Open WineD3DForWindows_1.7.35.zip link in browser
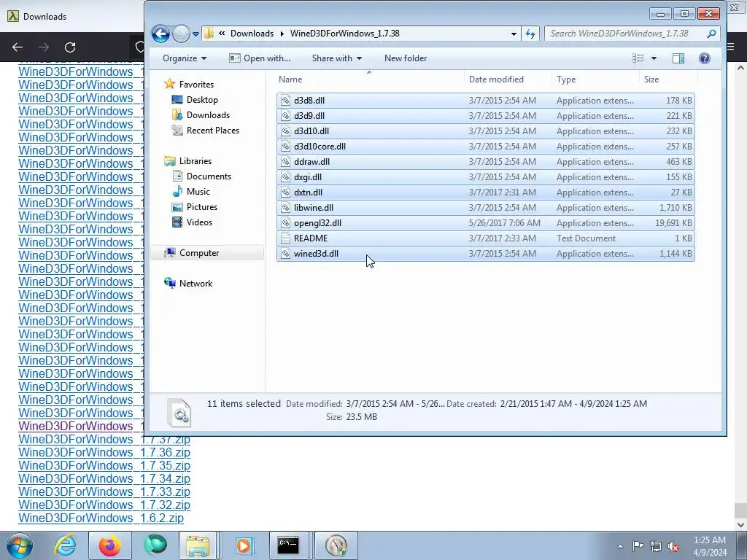Viewport: 747px width, 560px height. click(x=104, y=465)
